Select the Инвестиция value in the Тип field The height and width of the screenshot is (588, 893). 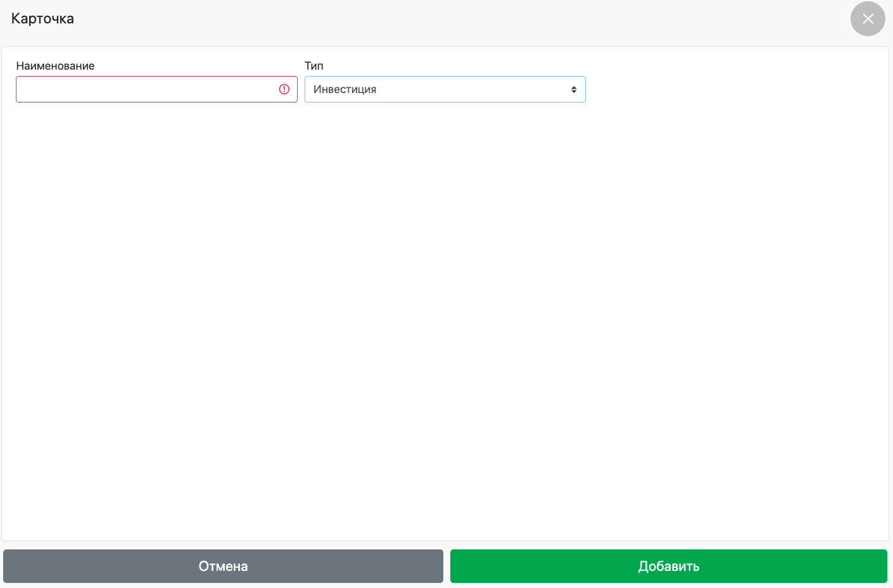pos(345,89)
